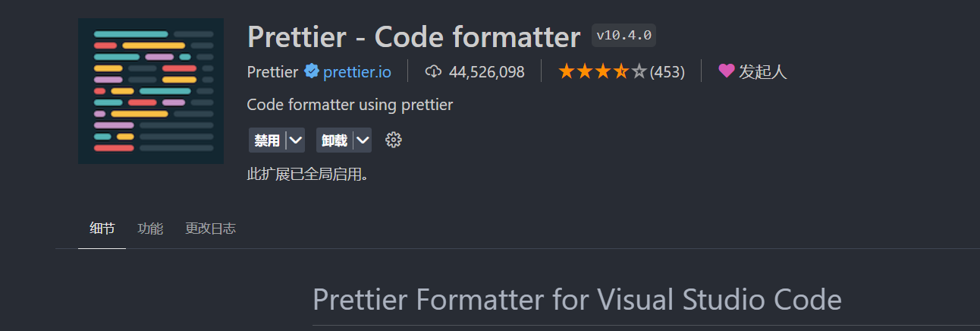Click the pink heart sponsor icon

727,71
